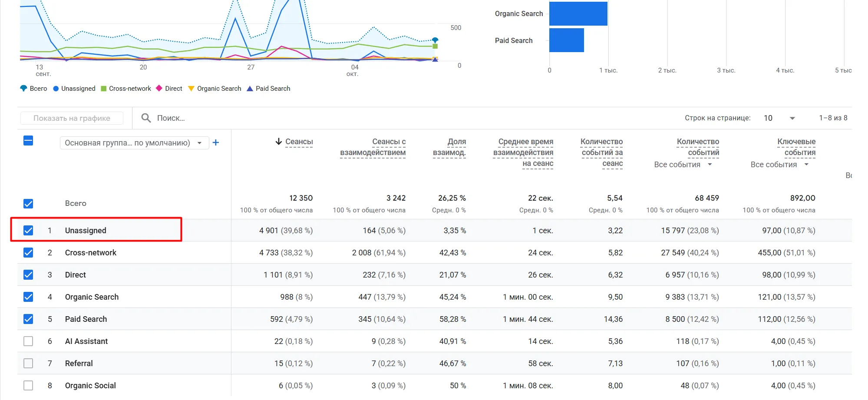
Task: Uncheck the Cross-network row checkbox
Action: click(x=28, y=252)
